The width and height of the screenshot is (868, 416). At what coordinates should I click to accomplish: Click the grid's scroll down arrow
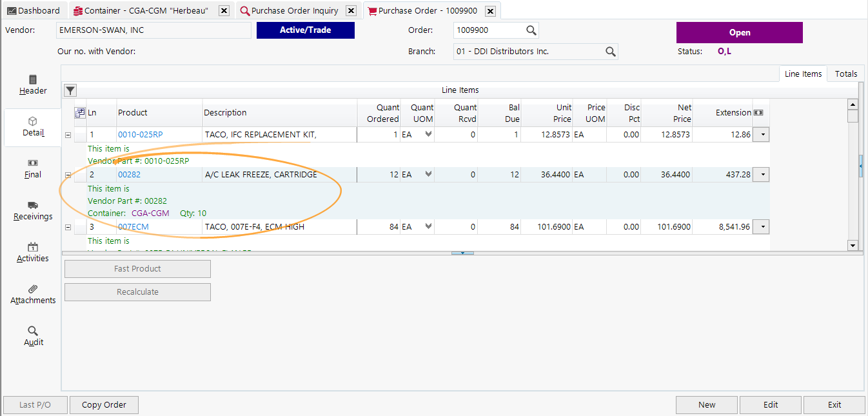[853, 245]
